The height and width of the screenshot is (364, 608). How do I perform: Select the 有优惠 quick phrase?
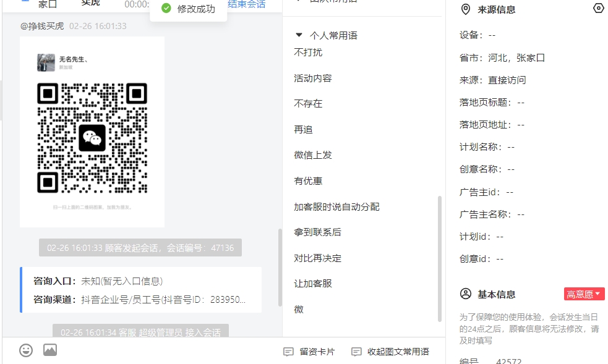click(308, 181)
